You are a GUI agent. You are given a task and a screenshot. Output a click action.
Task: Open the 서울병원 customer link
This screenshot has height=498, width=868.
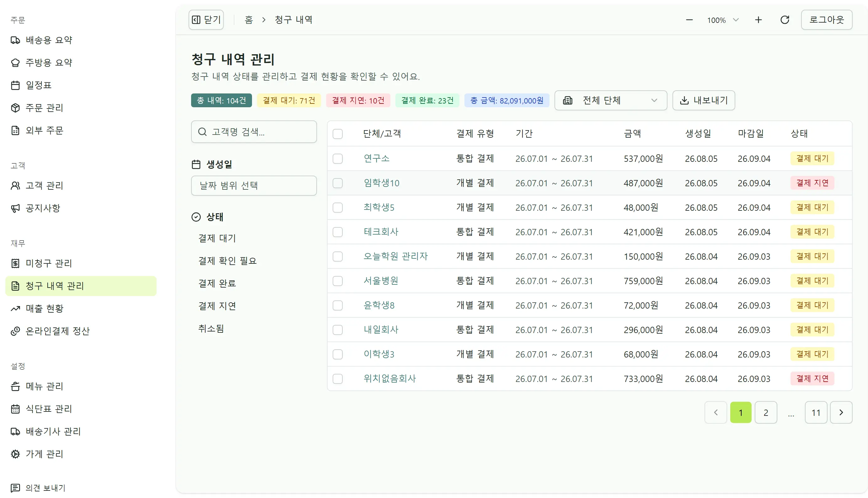coord(381,281)
